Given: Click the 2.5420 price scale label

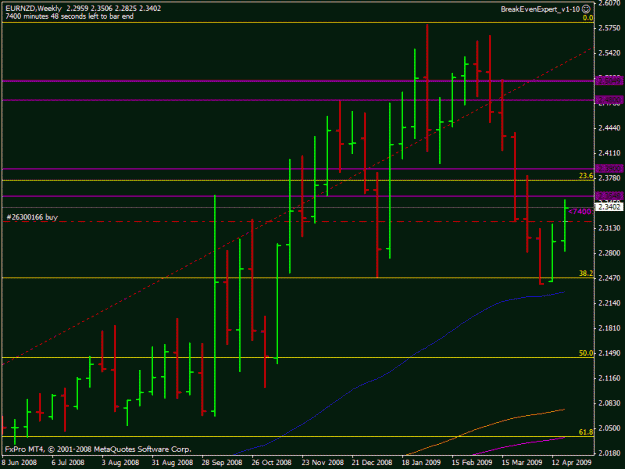Looking at the screenshot, I should [x=609, y=53].
